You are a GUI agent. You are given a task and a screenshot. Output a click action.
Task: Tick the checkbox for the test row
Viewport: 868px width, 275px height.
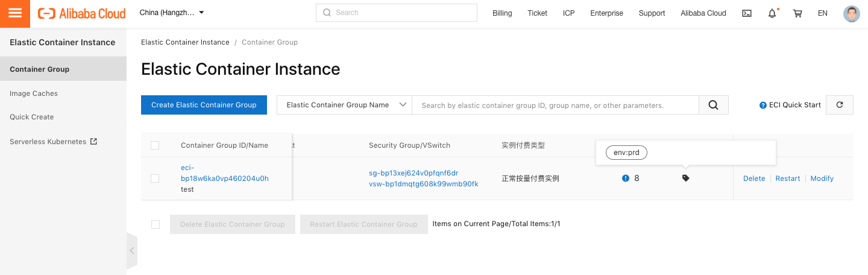click(x=155, y=179)
